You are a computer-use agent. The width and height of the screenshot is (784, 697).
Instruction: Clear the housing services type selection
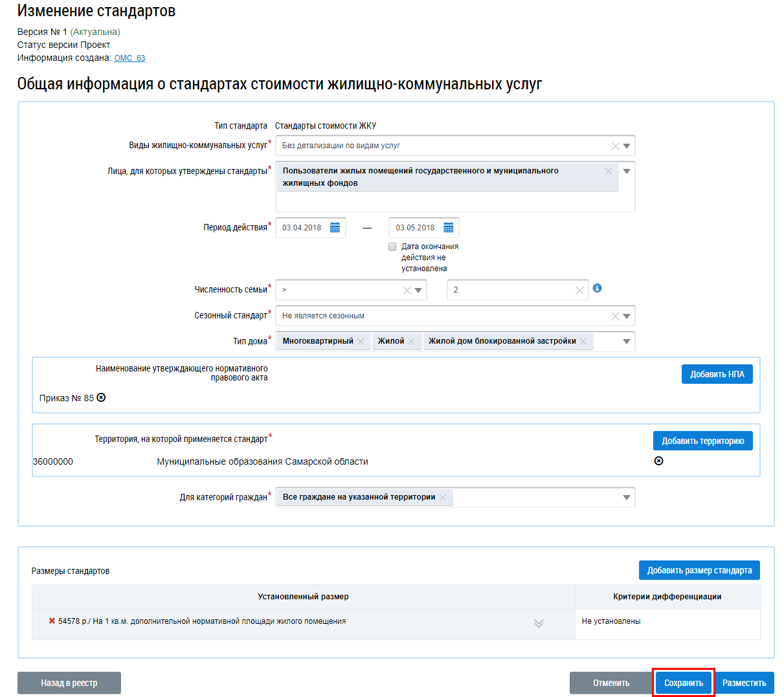coord(615,146)
